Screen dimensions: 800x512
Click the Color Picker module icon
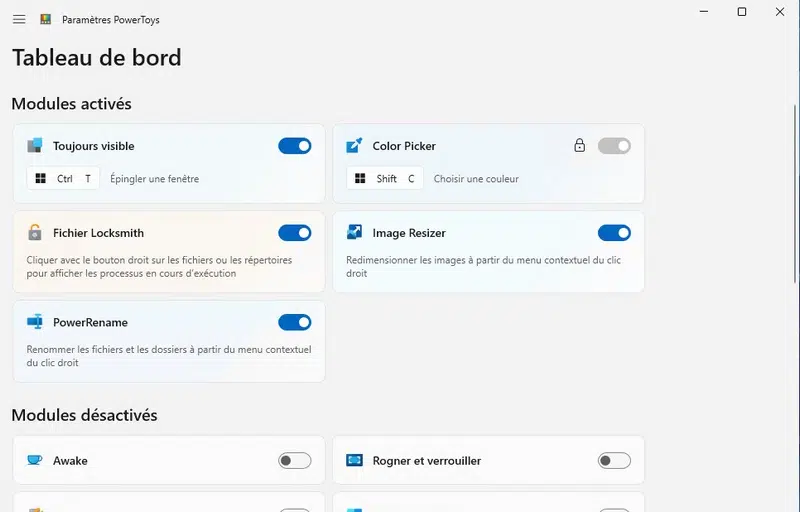pos(354,146)
